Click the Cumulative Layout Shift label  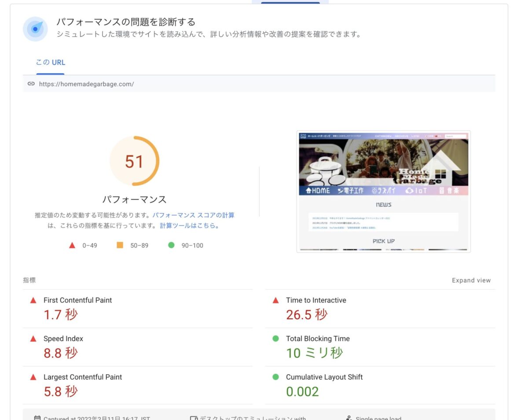(324, 377)
